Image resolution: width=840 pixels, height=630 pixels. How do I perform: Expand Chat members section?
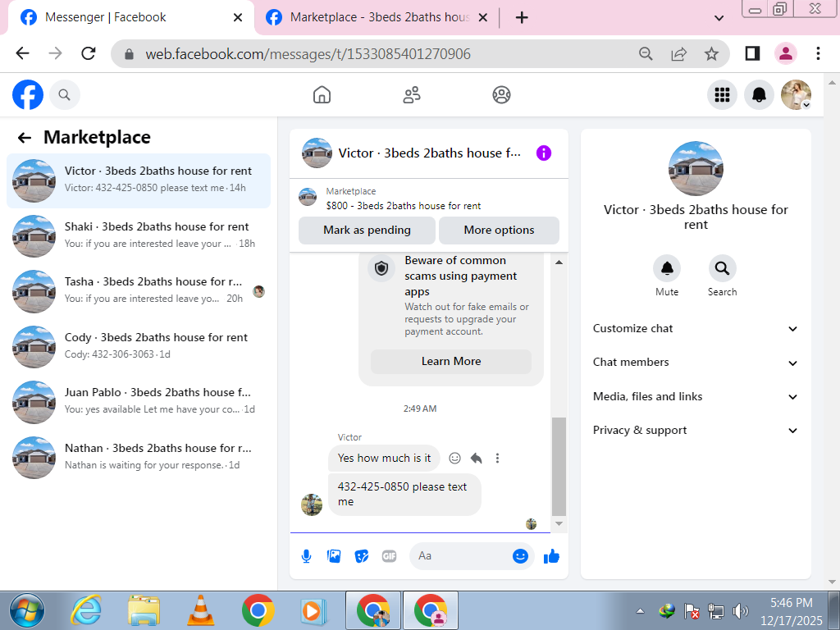click(x=696, y=363)
